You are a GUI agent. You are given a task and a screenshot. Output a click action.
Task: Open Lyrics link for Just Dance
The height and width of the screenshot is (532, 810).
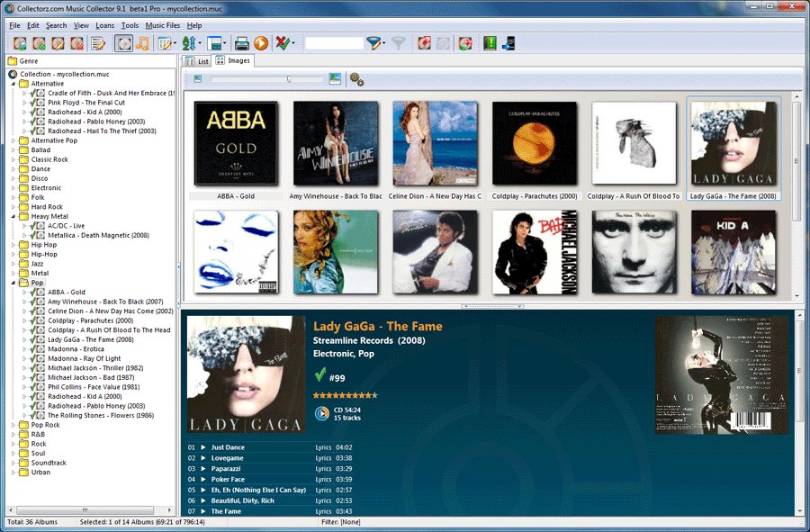coord(323,447)
